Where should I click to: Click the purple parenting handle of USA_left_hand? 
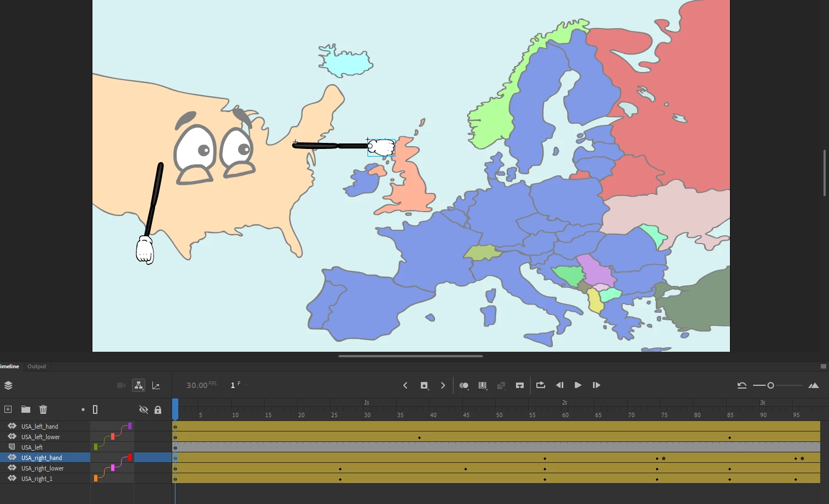[x=130, y=426]
